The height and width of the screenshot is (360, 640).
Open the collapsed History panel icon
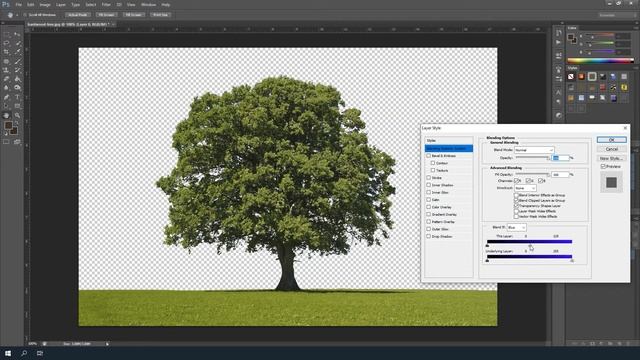point(559,33)
